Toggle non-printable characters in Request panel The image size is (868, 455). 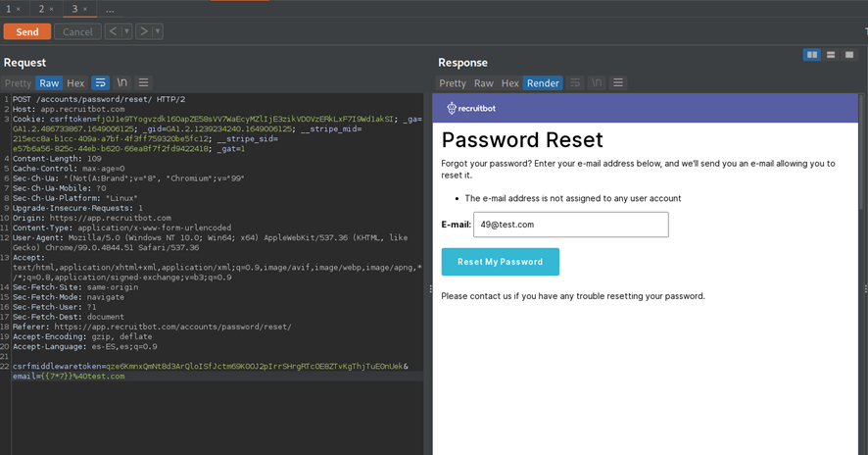[121, 82]
